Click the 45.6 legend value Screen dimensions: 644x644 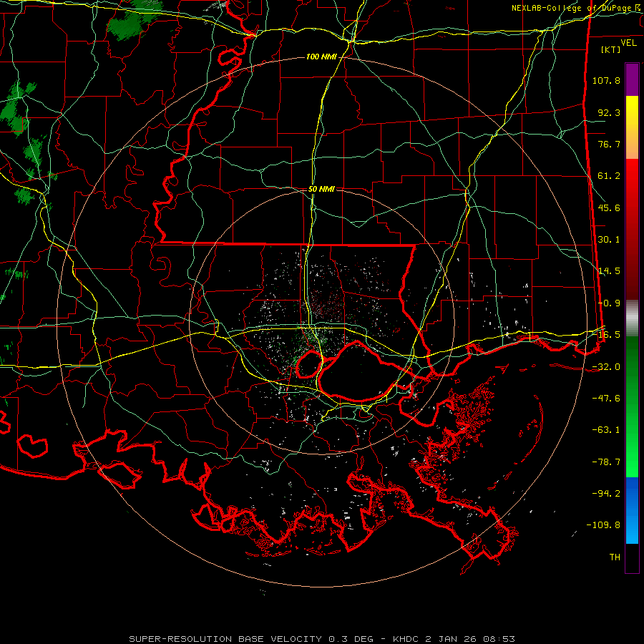click(x=609, y=208)
